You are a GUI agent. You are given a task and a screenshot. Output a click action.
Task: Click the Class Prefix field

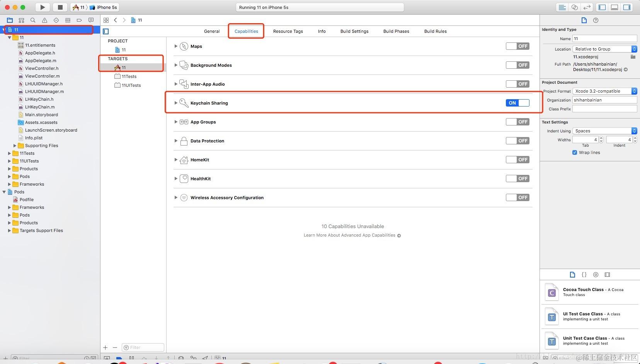tap(605, 109)
